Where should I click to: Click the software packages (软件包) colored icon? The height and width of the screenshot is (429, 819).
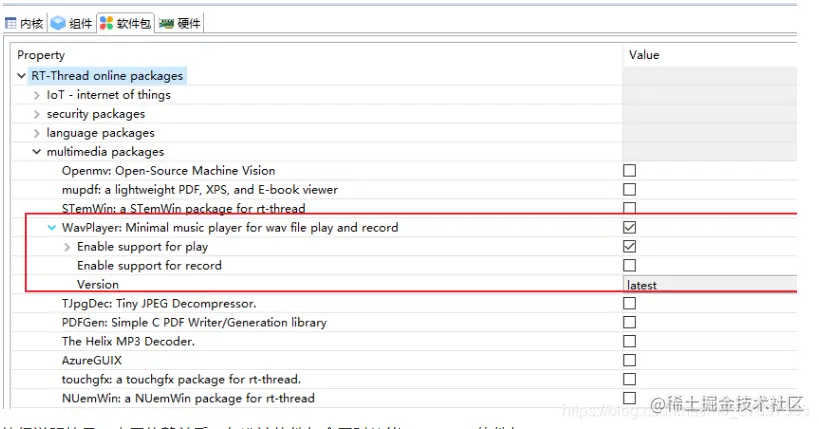click(107, 23)
